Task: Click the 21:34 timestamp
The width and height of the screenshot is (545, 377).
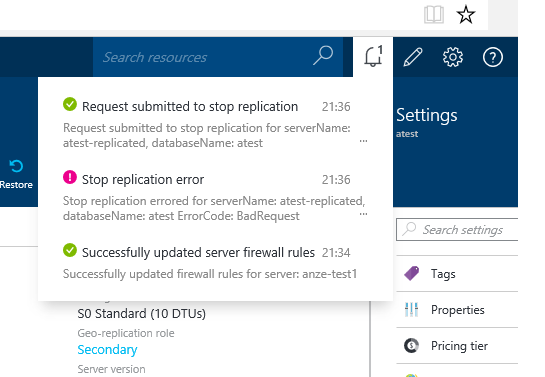Action: pyautogui.click(x=336, y=253)
